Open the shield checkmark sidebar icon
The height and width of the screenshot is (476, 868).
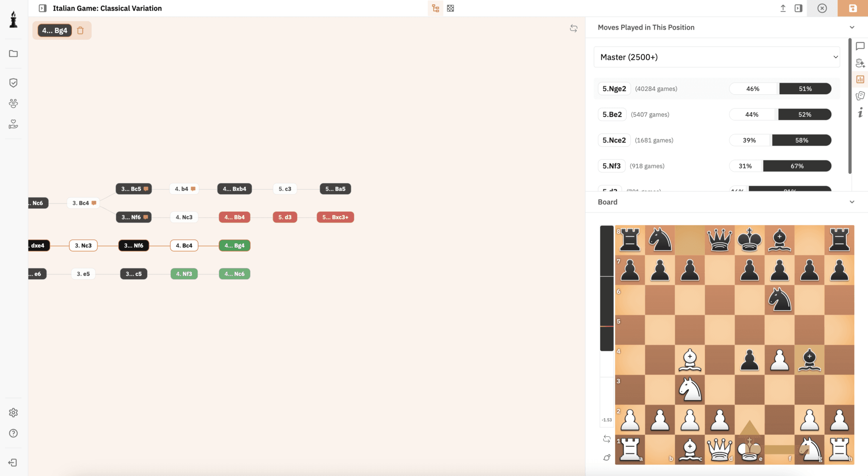click(14, 83)
